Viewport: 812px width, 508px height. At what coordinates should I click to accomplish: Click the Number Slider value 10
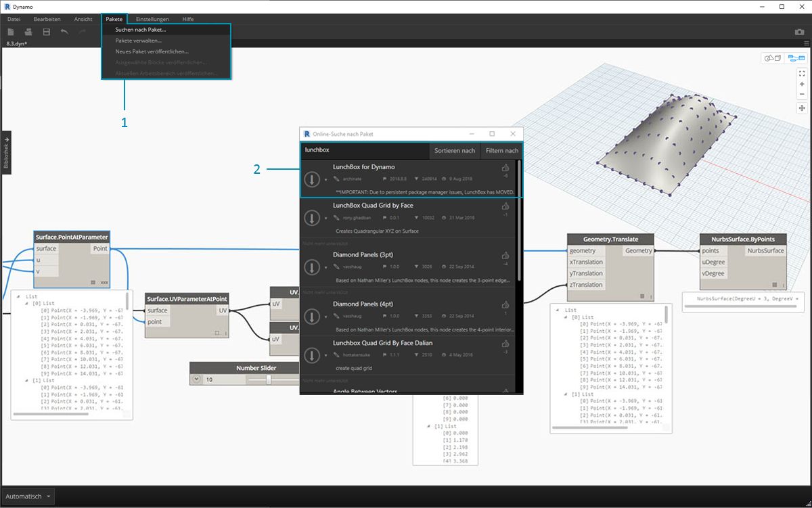tap(209, 380)
